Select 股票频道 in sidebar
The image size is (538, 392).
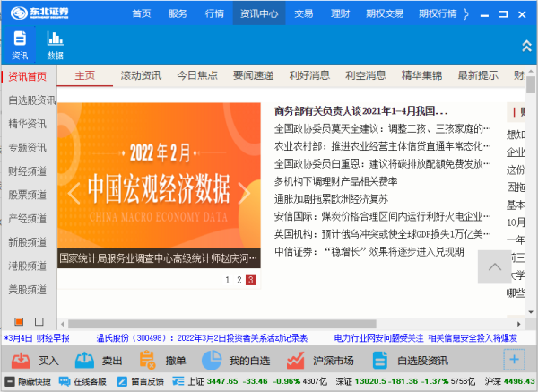[x=28, y=195]
